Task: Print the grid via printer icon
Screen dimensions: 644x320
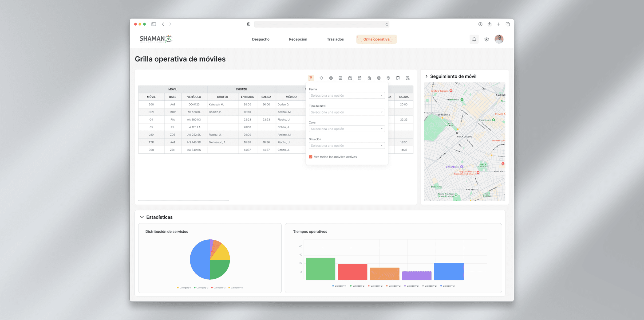Action: pyautogui.click(x=331, y=78)
